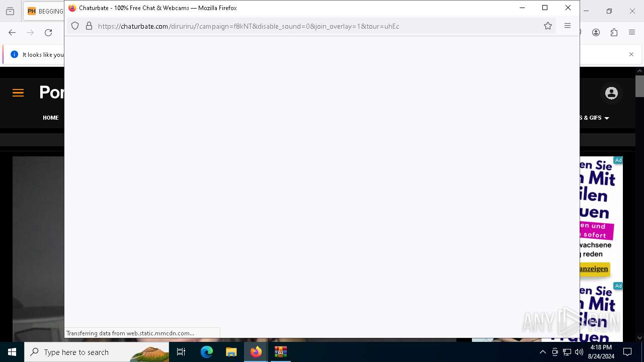Open the Windows Start menu
The height and width of the screenshot is (362, 644).
coord(12,352)
